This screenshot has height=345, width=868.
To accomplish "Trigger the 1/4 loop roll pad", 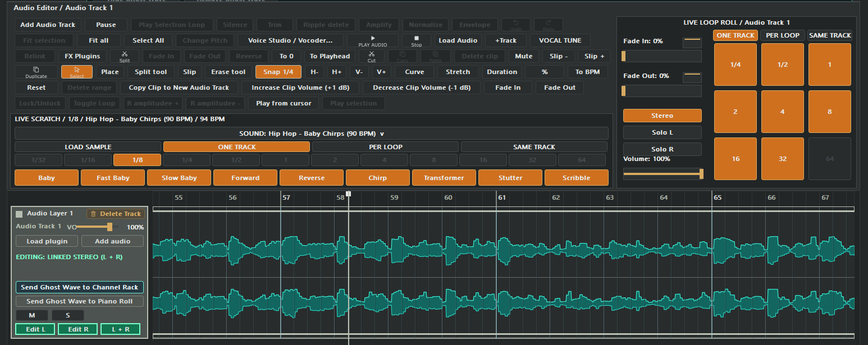I will [x=735, y=65].
